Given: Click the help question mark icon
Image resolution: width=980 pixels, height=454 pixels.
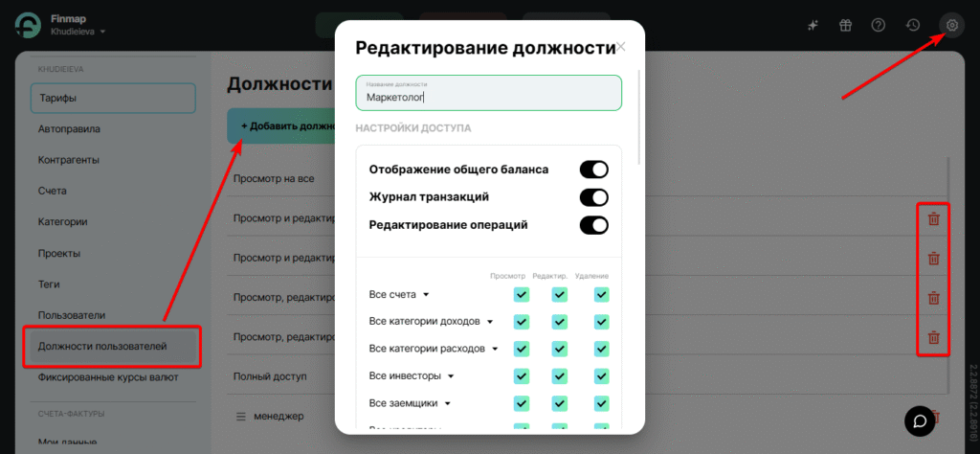Looking at the screenshot, I should 879,26.
